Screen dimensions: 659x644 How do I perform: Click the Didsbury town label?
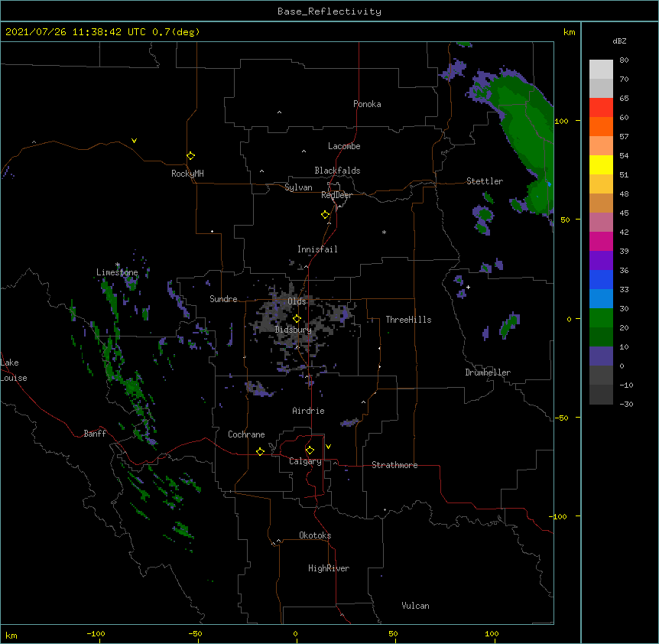(294, 330)
